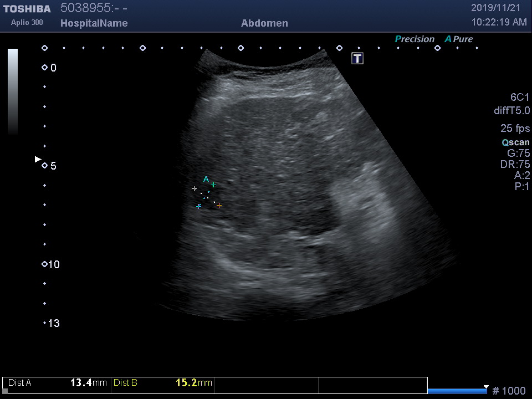Select the blue caliper cross marker

(x=198, y=206)
